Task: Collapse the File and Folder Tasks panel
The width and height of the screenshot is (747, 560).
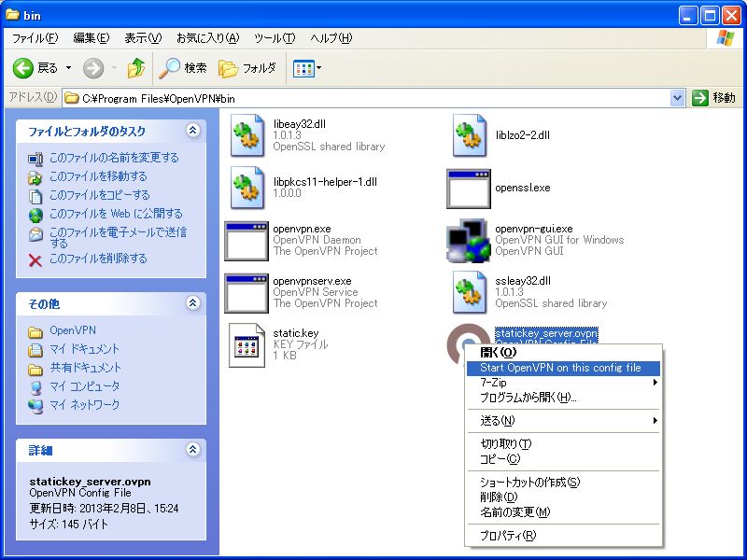Action: pyautogui.click(x=193, y=130)
